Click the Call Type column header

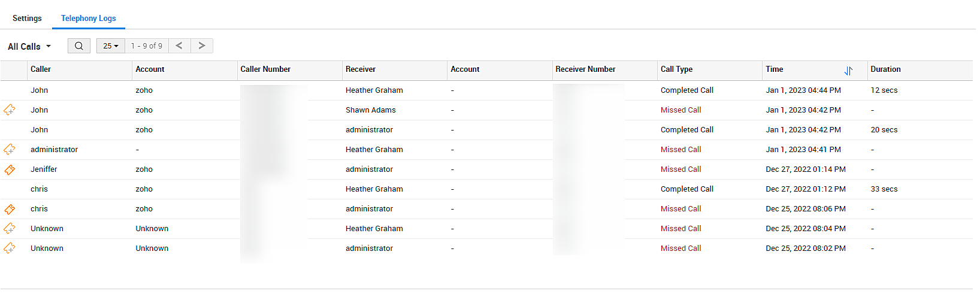click(x=676, y=69)
